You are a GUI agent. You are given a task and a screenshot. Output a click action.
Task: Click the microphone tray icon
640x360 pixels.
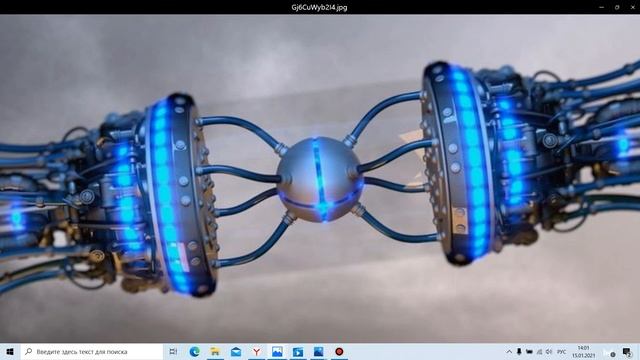point(519,351)
